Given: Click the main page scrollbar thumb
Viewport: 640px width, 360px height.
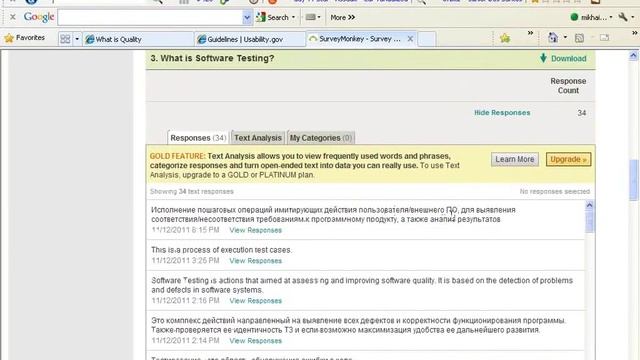Looking at the screenshot, I should [x=633, y=180].
